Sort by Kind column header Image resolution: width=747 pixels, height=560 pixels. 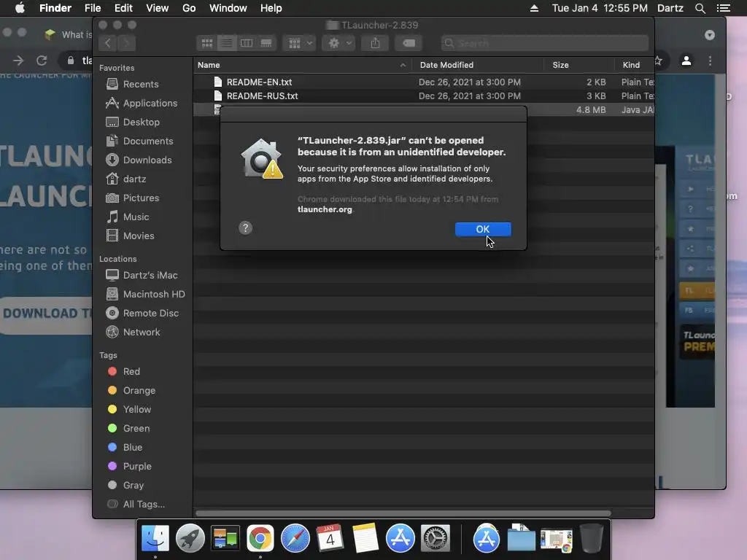click(634, 65)
